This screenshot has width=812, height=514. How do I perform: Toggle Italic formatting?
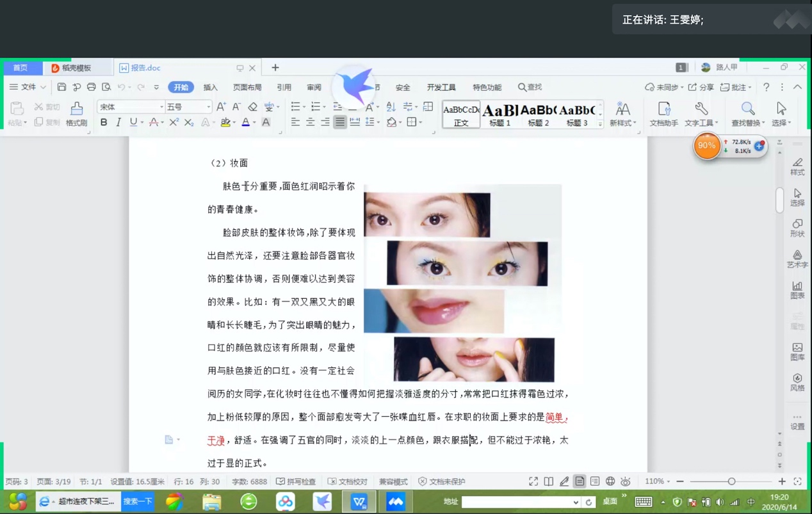tap(118, 122)
